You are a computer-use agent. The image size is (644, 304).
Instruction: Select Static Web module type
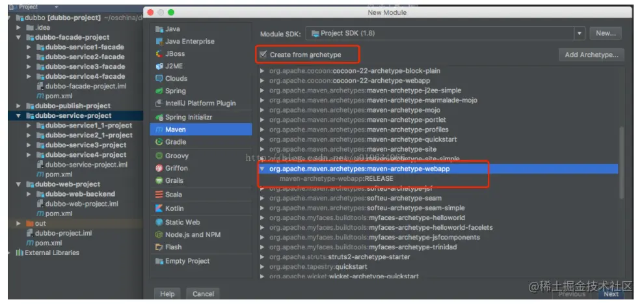click(x=201, y=222)
